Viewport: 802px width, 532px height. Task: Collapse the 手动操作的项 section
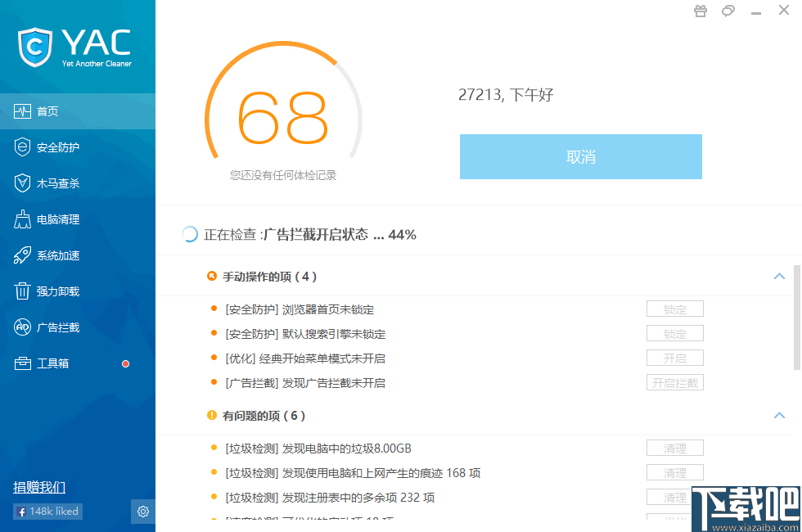(x=779, y=277)
